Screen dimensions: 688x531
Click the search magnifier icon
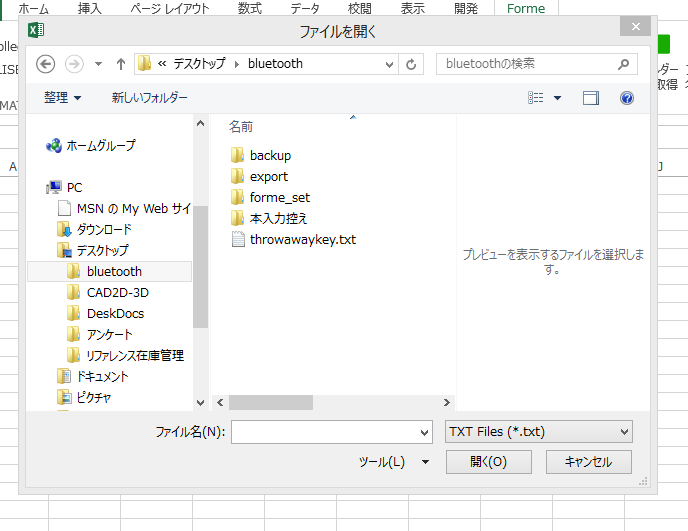coord(623,64)
